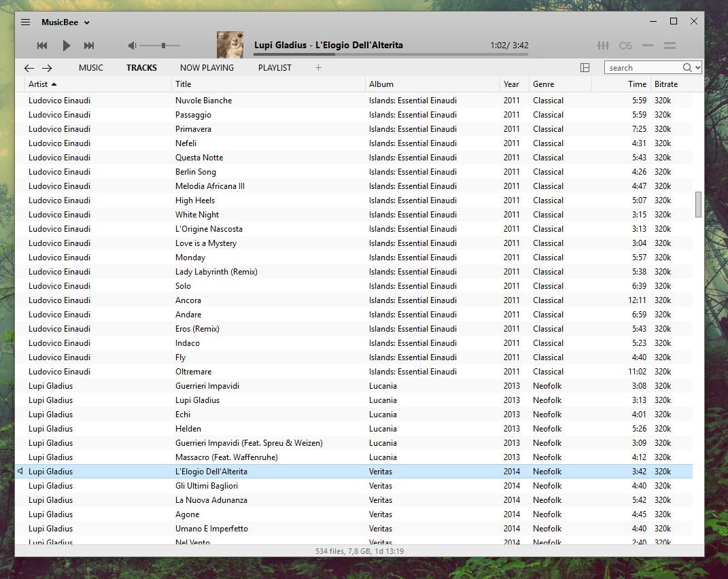Select the track Umano E Imperfetto
The width and height of the screenshot is (728, 579).
tap(353, 529)
